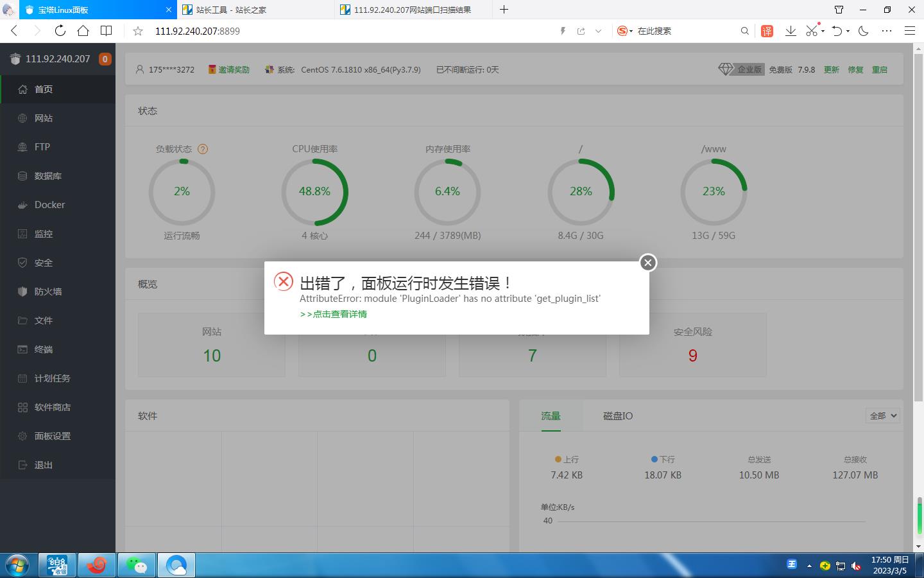Click 退出 to log out
924x578 pixels.
tap(58, 465)
